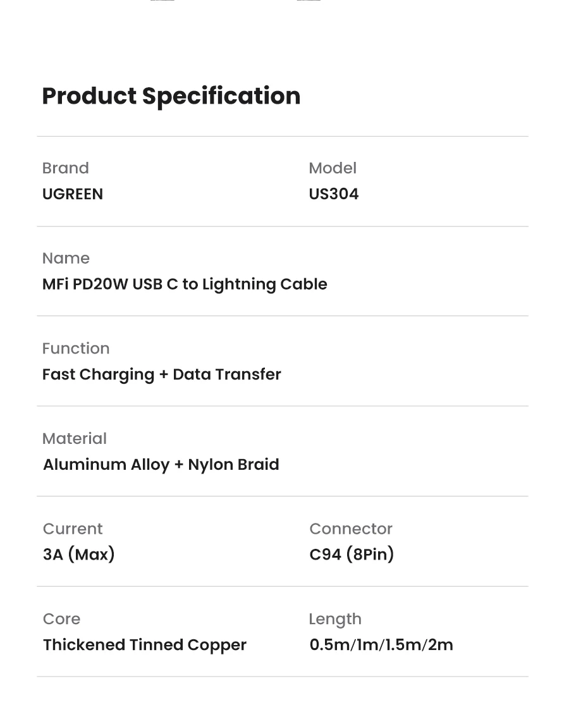588x724 pixels.
Task: Select Fast Charging + Data Transfer text
Action: (x=161, y=374)
